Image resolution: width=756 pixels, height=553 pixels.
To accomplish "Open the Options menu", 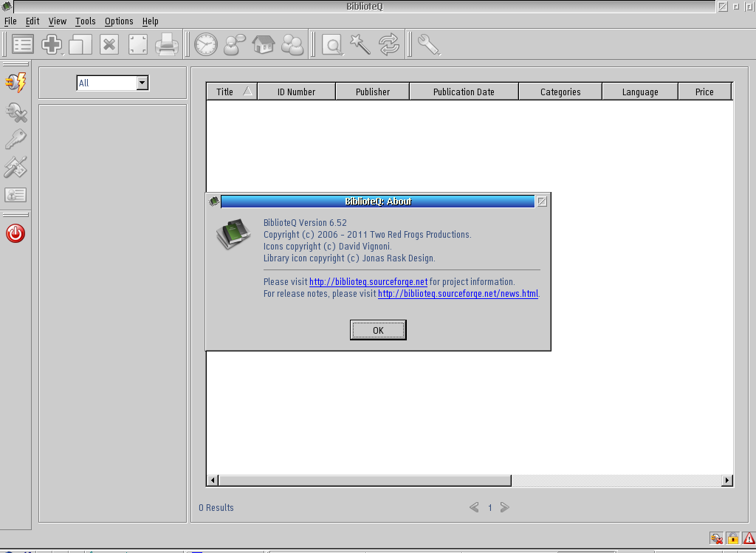I will (x=119, y=21).
